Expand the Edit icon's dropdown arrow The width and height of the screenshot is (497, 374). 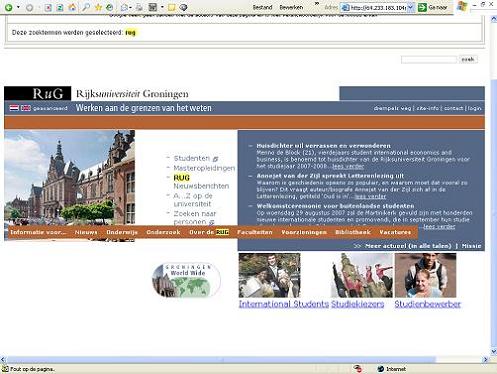point(162,7)
